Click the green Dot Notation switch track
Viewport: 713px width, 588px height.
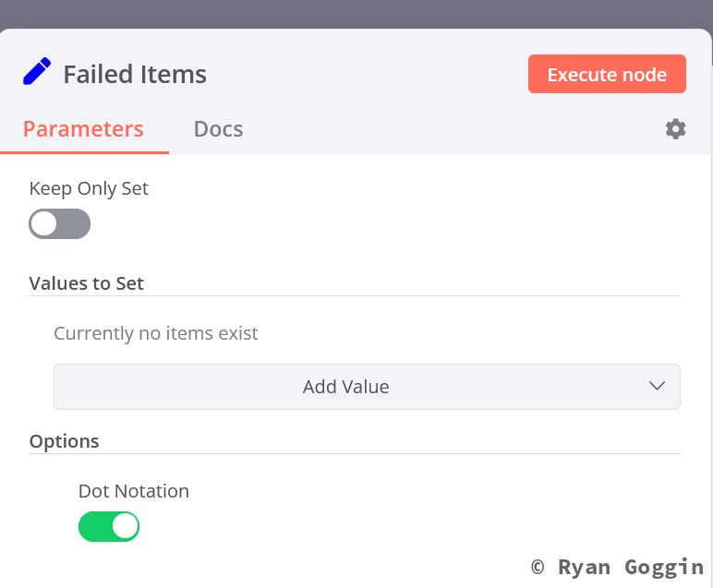(95, 526)
